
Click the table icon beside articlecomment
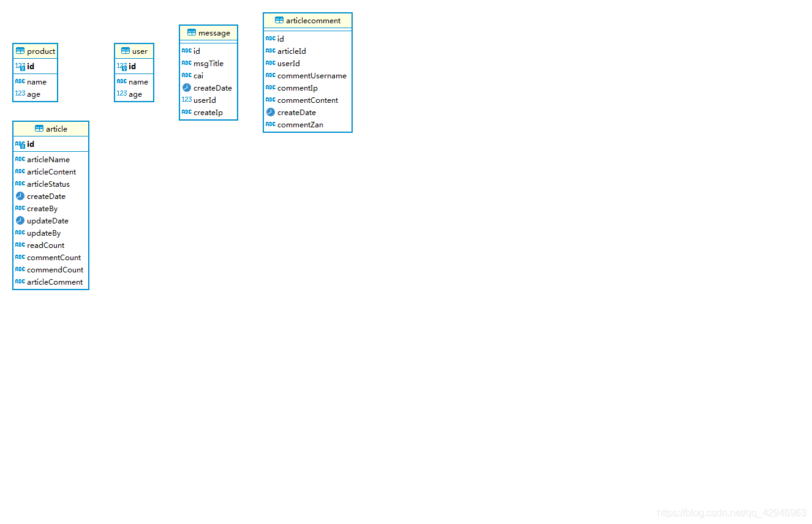[x=279, y=20]
